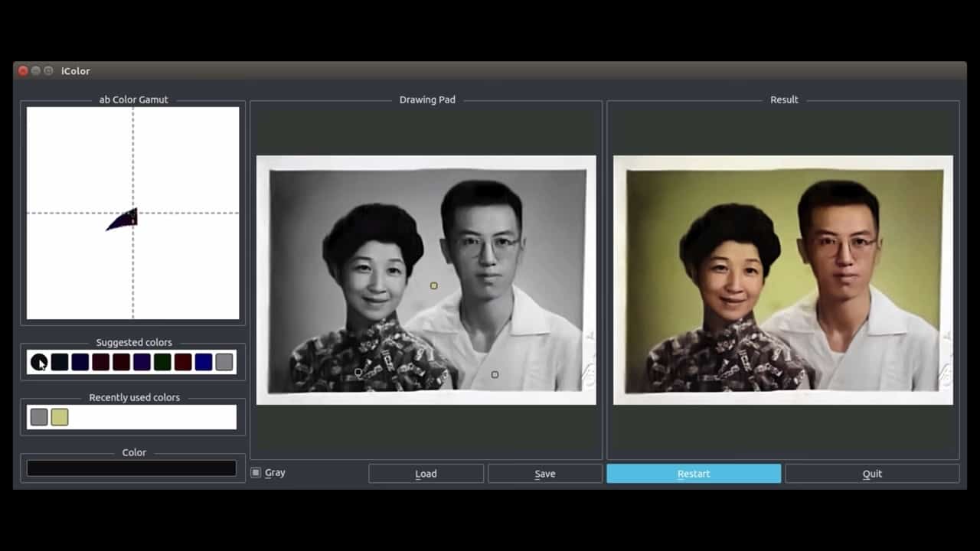Click the colorized photo in Result panel
980x551 pixels.
point(782,280)
